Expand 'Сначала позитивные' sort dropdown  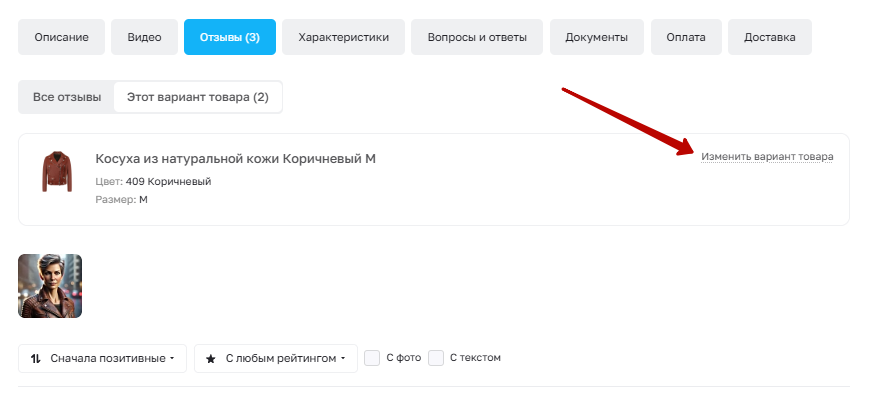[x=103, y=359]
